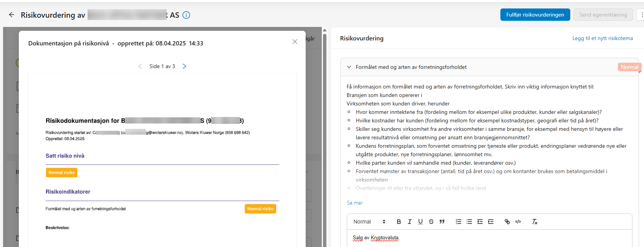This screenshot has height=247, width=644.
Task: Click the 'Side 1 av 3' page indicator
Action: point(162,66)
